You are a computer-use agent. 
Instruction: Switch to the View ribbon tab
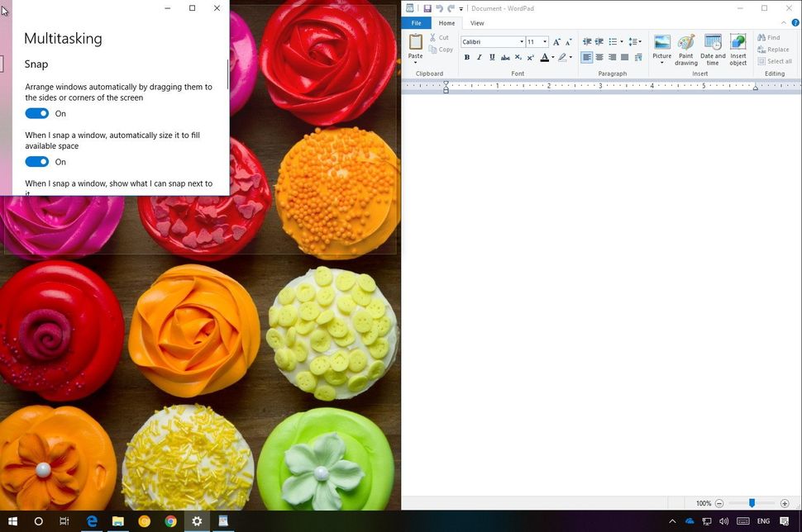[477, 23]
